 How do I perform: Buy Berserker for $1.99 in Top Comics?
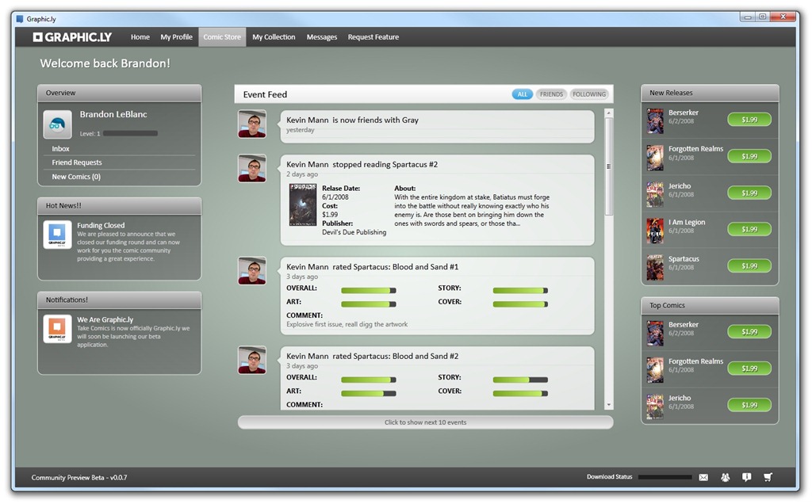coord(749,332)
